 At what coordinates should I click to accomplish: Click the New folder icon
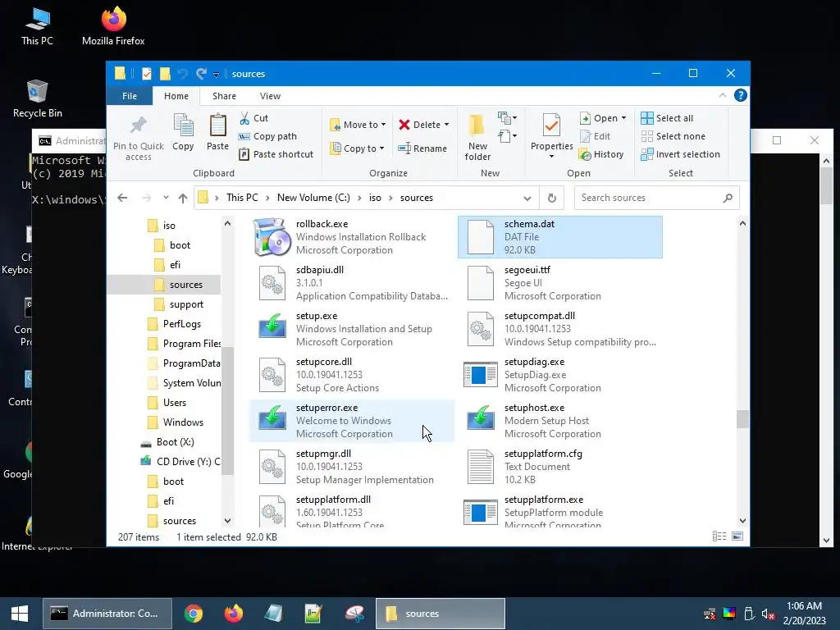point(477,125)
